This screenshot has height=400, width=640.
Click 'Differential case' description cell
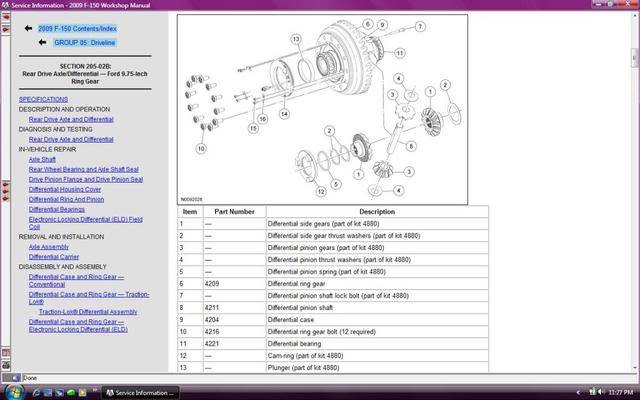point(377,320)
